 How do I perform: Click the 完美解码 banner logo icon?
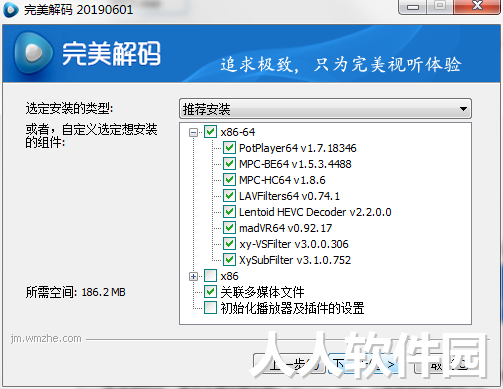[33, 53]
